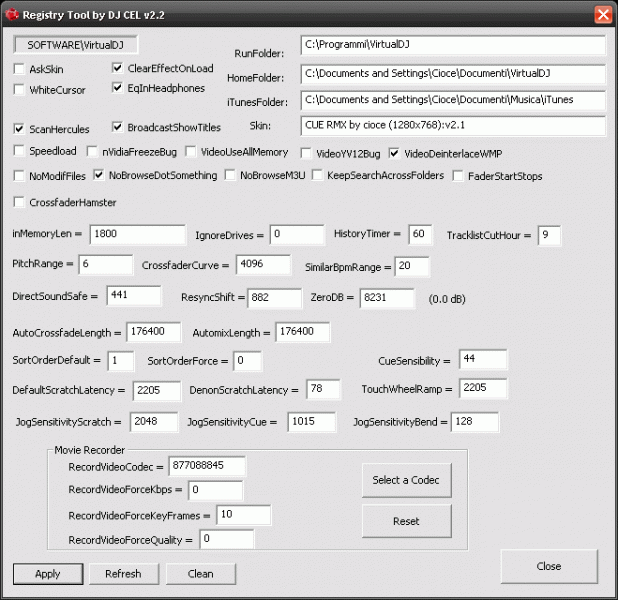Screen dimensions: 618x600
Task: Enable nVidiaFreezeBug option
Action: click(x=92, y=152)
